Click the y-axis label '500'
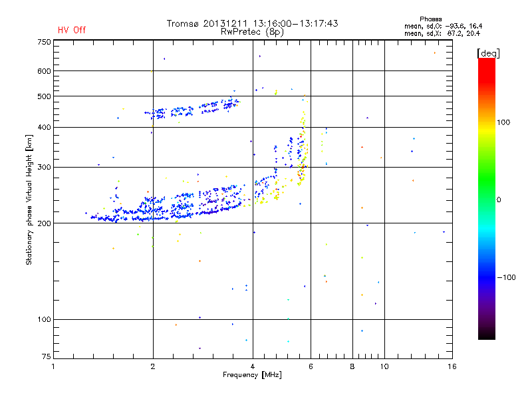Image resolution: width=532 pixels, height=399 pixels. [44, 96]
